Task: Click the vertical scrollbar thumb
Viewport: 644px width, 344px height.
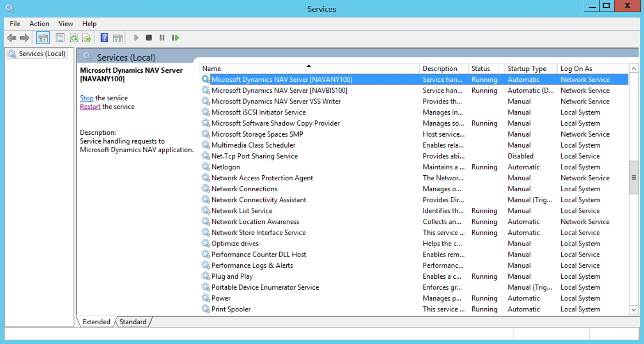Action: point(634,177)
